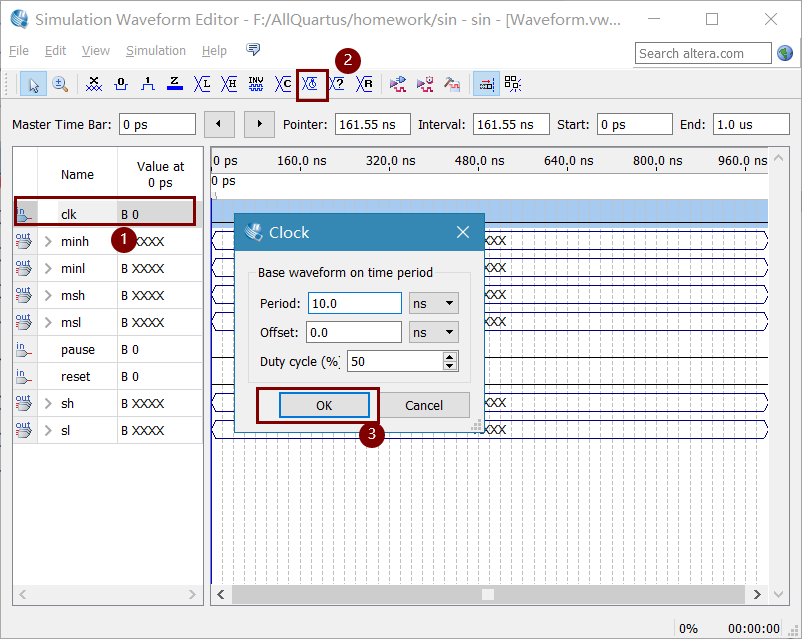This screenshot has height=639, width=802.
Task: Click the Start time field
Action: [634, 124]
